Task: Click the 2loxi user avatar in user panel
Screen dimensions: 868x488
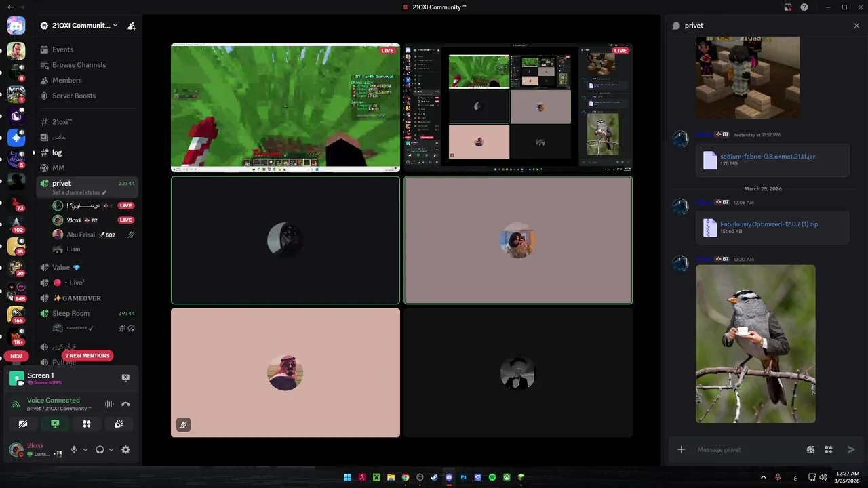Action: click(16, 450)
